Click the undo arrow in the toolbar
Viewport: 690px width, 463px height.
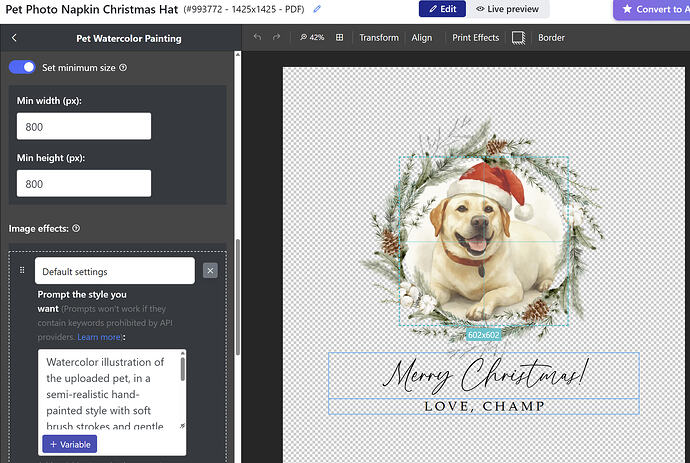[x=257, y=37]
